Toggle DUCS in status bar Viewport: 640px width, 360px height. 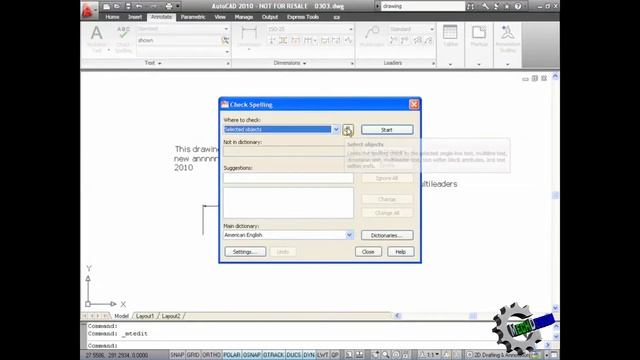coord(293,355)
